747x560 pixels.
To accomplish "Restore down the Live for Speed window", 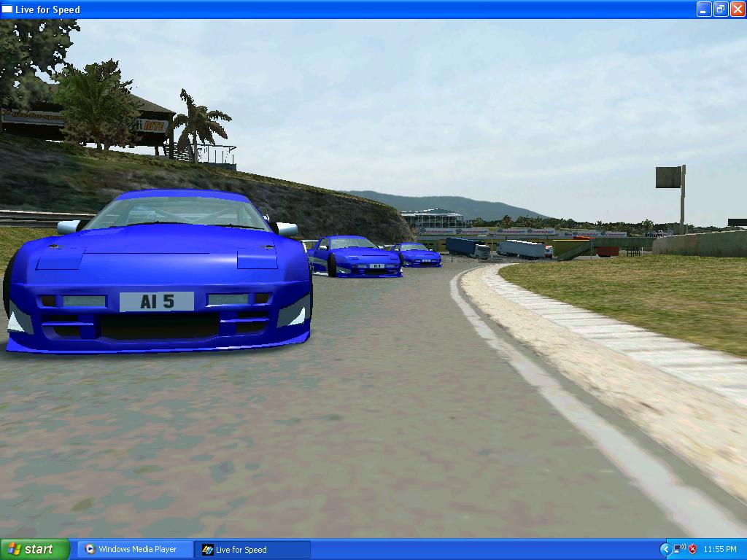I will pyautogui.click(x=720, y=9).
